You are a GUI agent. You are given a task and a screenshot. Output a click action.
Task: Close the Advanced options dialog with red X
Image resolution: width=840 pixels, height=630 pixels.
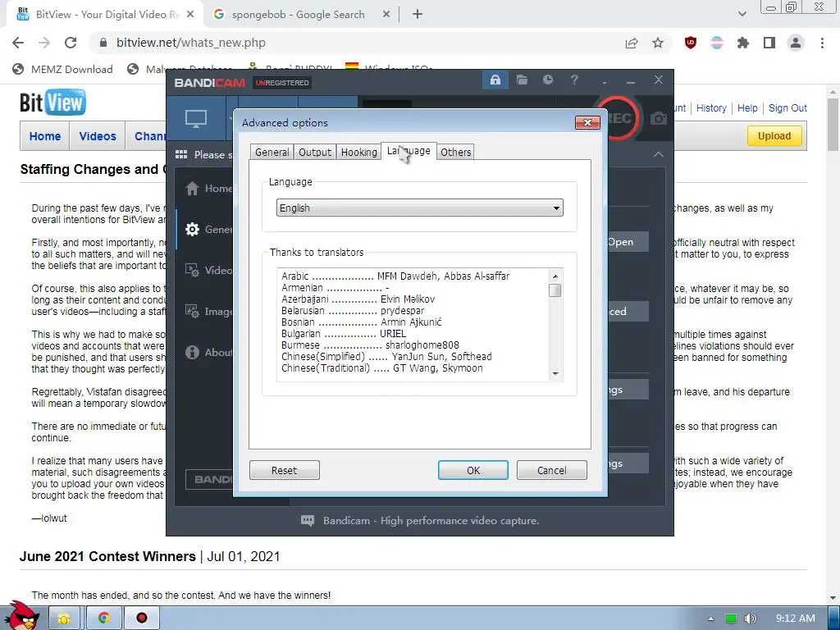click(587, 123)
